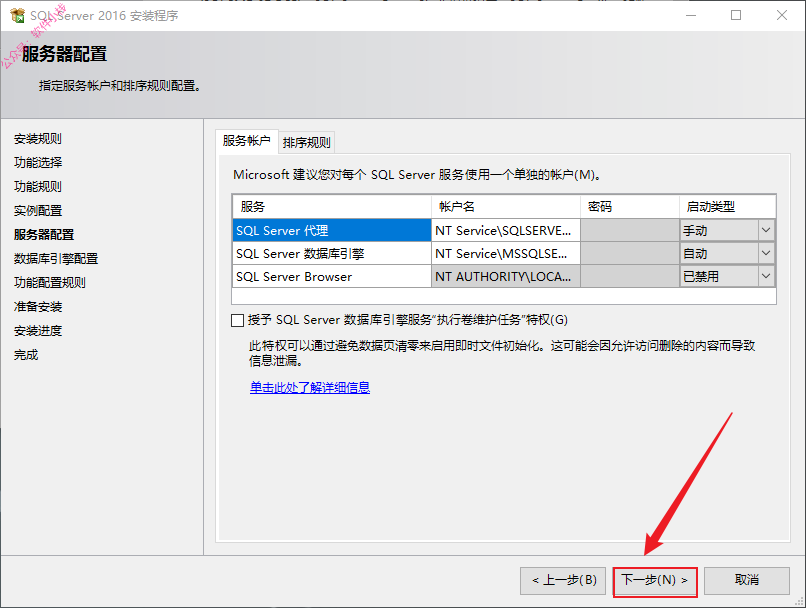
Task: Select 功能选择 step in sidebar
Action: [38, 162]
